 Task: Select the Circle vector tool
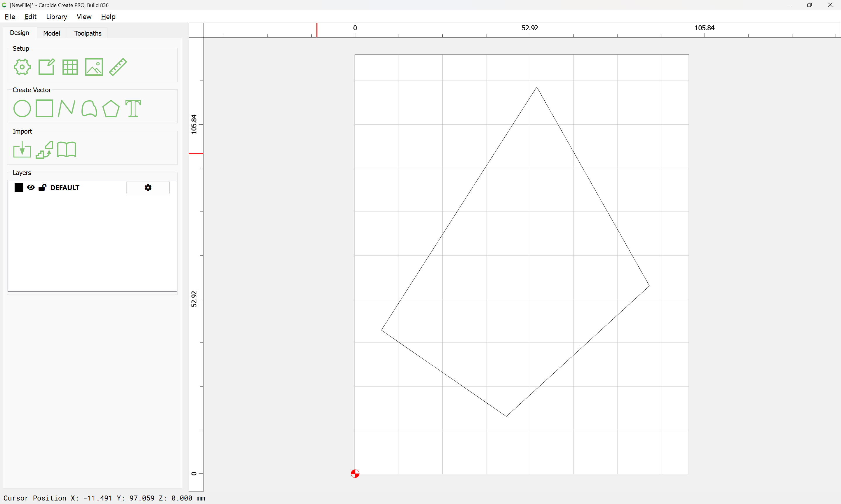click(22, 109)
